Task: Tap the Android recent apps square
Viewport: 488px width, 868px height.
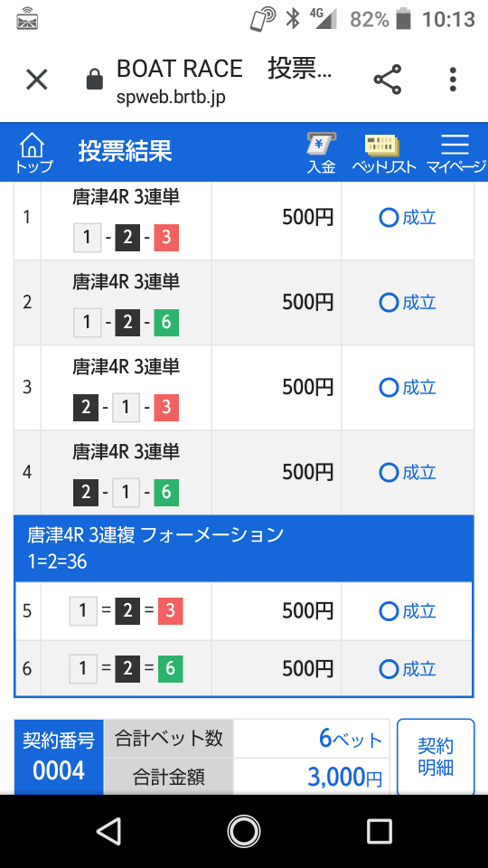Action: click(x=379, y=831)
